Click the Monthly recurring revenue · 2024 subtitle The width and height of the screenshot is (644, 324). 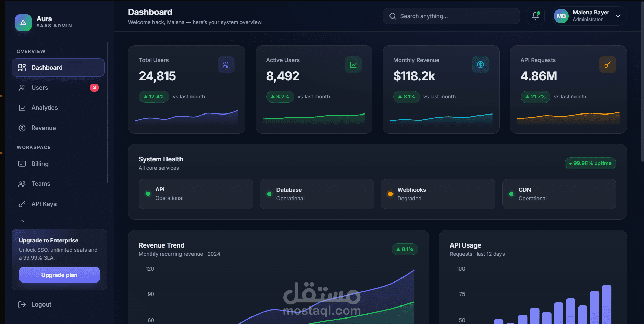point(179,254)
